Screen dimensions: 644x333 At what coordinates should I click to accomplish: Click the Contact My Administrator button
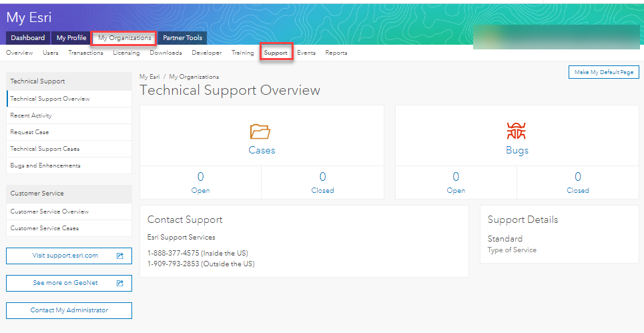(69, 310)
